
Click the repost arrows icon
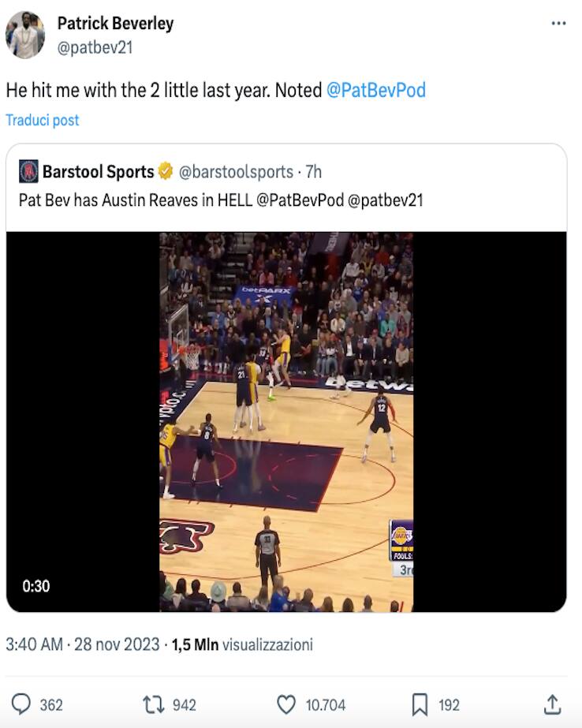coord(152,704)
